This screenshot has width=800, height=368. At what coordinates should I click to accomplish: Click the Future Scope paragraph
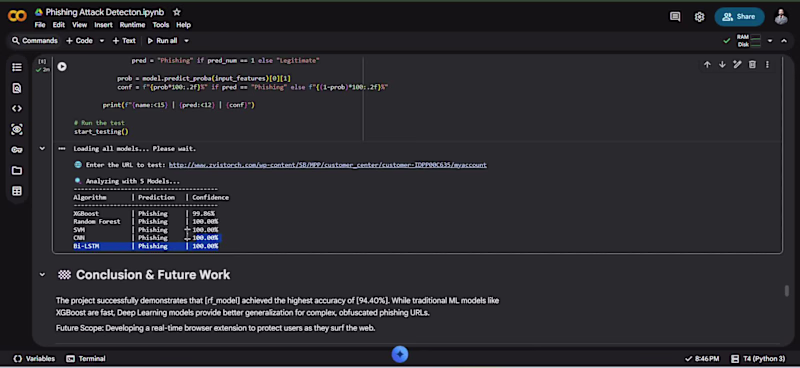point(215,328)
